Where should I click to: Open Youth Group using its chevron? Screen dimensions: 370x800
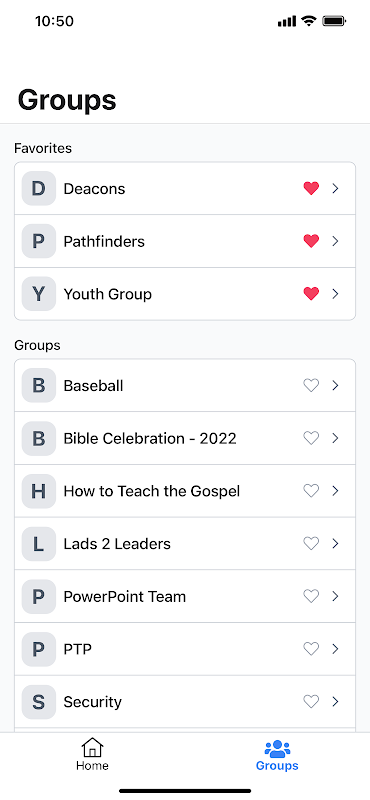[335, 294]
